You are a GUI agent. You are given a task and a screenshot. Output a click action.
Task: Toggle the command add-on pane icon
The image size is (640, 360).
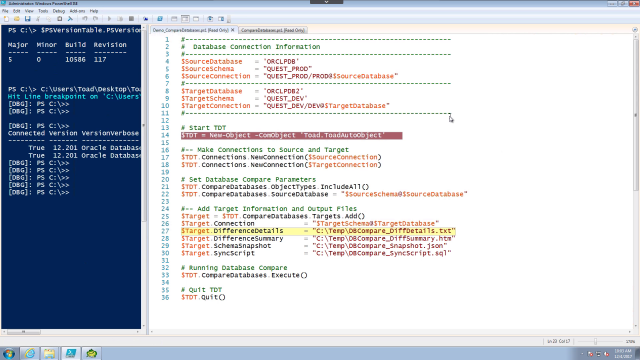[x=221, y=19]
